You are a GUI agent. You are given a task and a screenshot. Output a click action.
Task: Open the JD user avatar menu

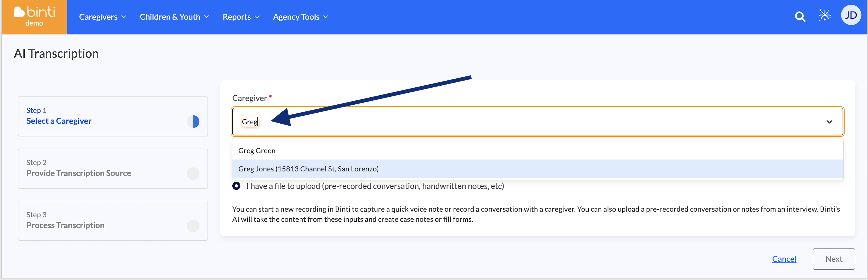(851, 15)
